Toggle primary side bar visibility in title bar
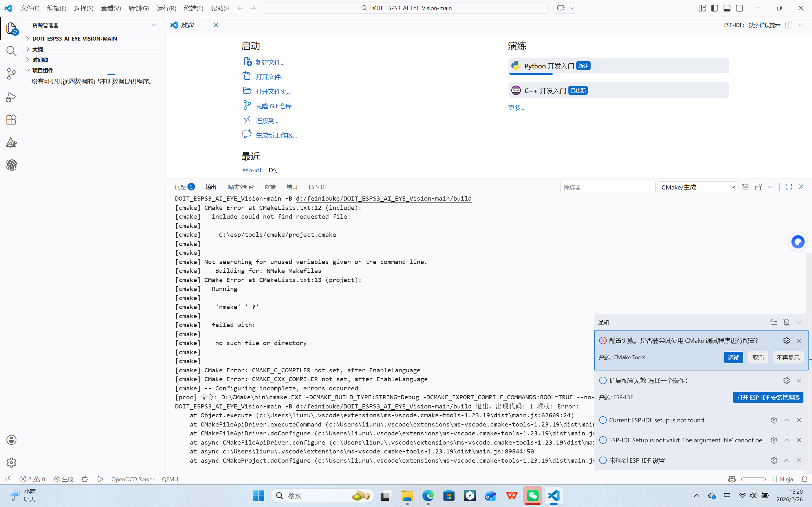Image resolution: width=812 pixels, height=507 pixels. point(715,8)
